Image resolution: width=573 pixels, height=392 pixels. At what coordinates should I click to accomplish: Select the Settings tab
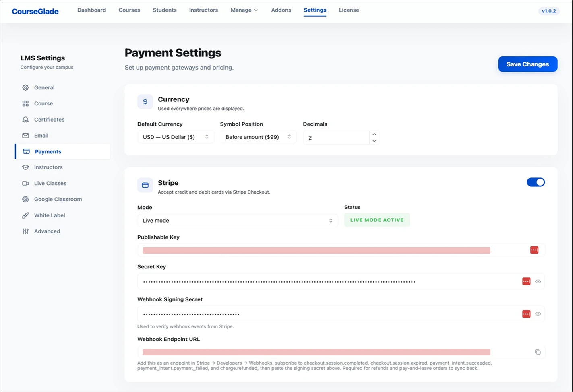[x=315, y=10]
